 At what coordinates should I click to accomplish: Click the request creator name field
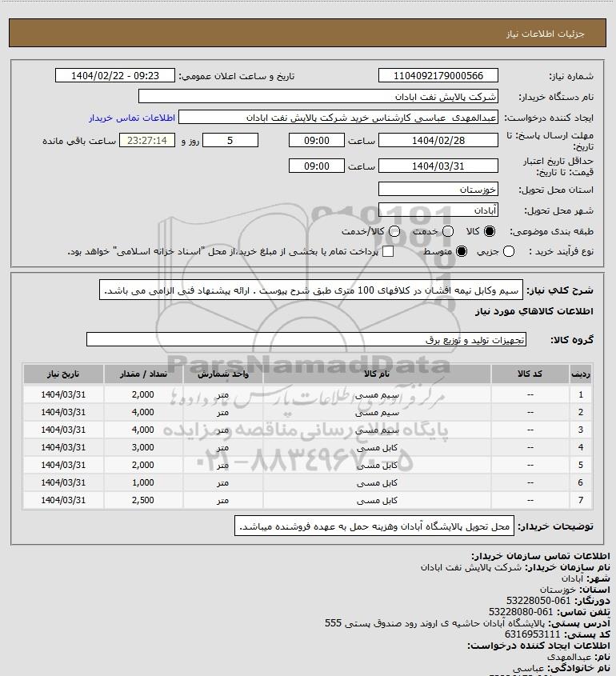(x=338, y=118)
